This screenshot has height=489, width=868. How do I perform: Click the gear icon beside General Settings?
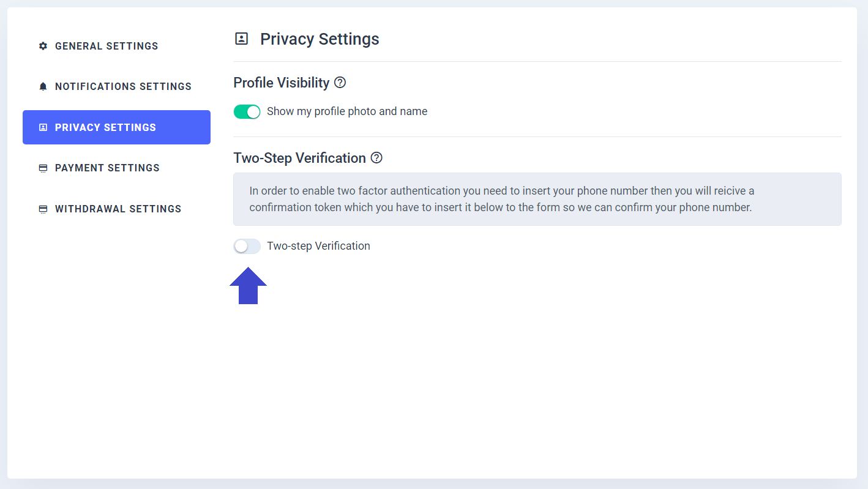(x=43, y=46)
